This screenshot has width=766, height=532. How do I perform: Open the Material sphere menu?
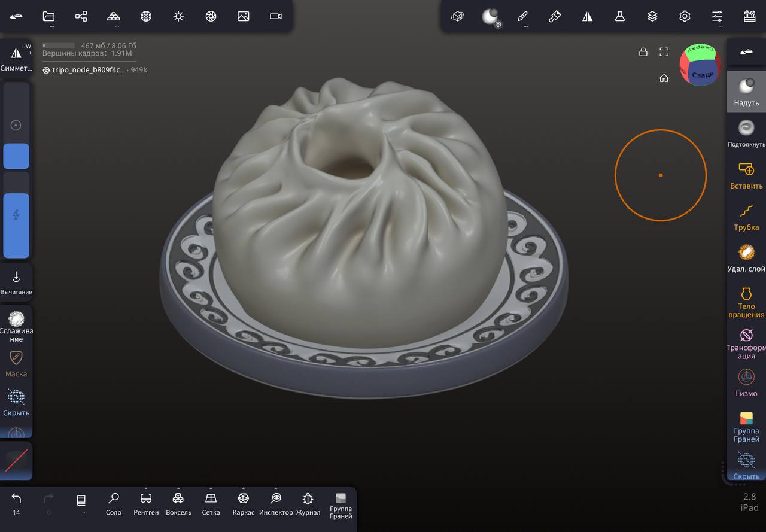click(x=146, y=16)
